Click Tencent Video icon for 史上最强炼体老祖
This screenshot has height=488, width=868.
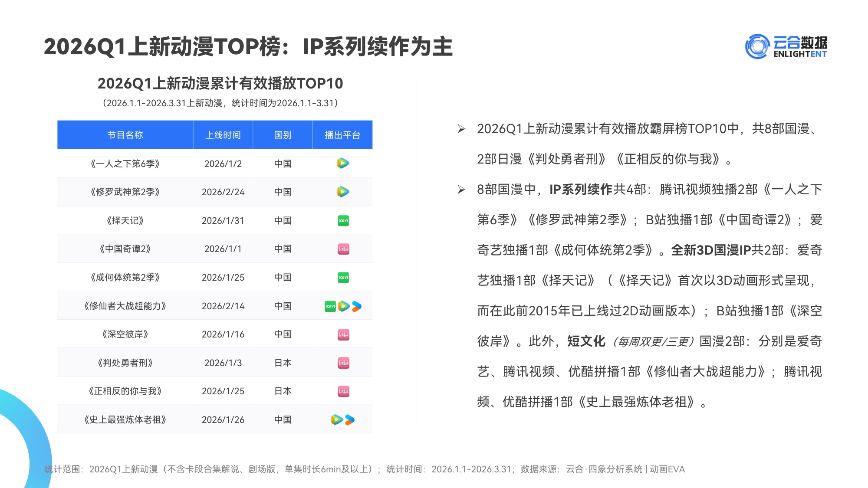coord(337,419)
